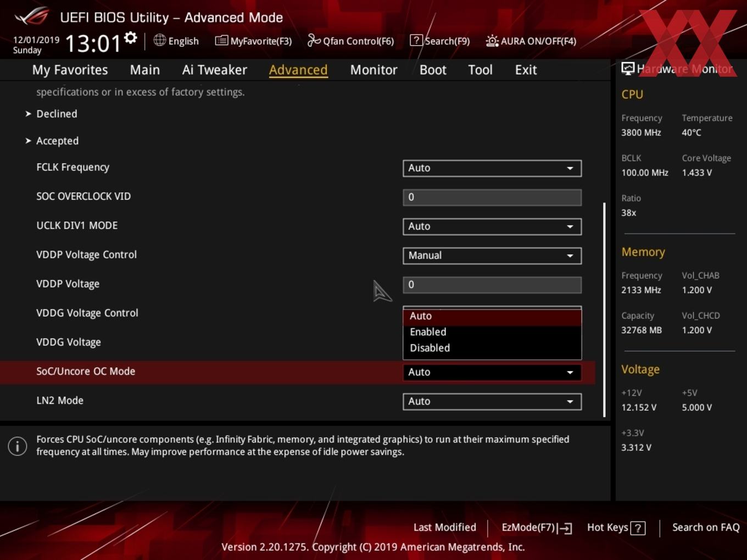
Task: Click memory Capacity value 32768 MB
Action: 642,331
